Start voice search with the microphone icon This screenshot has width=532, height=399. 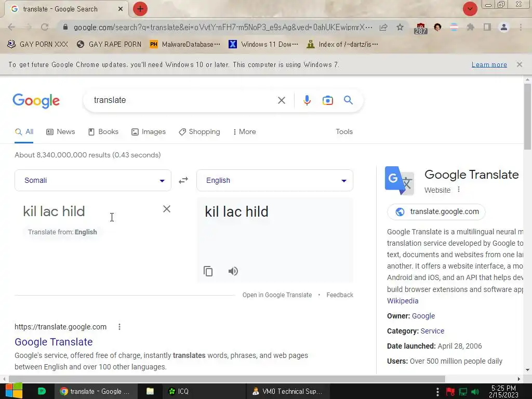tap(307, 100)
